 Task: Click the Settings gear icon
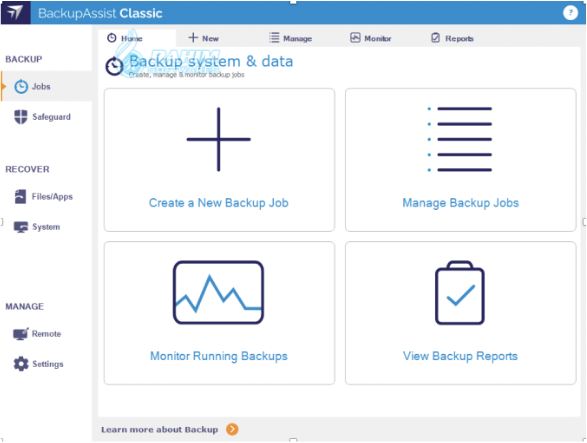click(21, 364)
